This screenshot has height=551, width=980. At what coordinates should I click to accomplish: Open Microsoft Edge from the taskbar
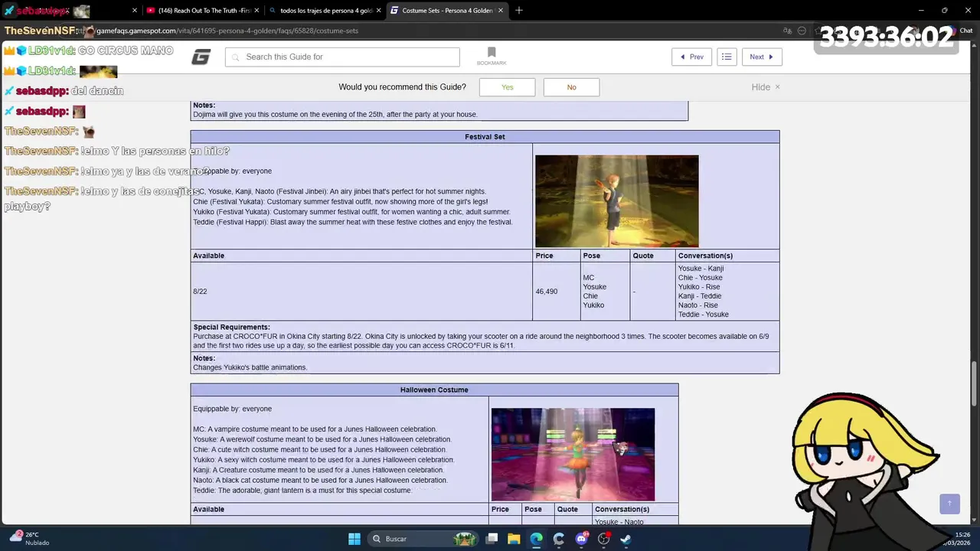pyautogui.click(x=536, y=539)
